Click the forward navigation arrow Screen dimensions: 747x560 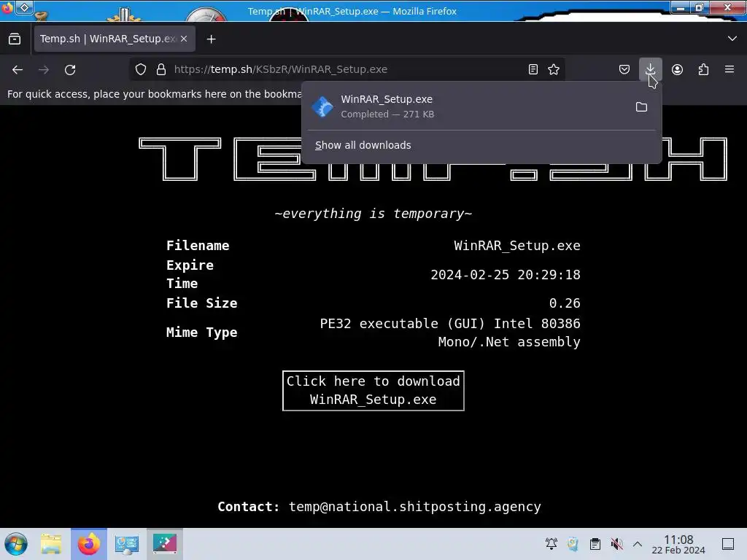click(x=44, y=69)
